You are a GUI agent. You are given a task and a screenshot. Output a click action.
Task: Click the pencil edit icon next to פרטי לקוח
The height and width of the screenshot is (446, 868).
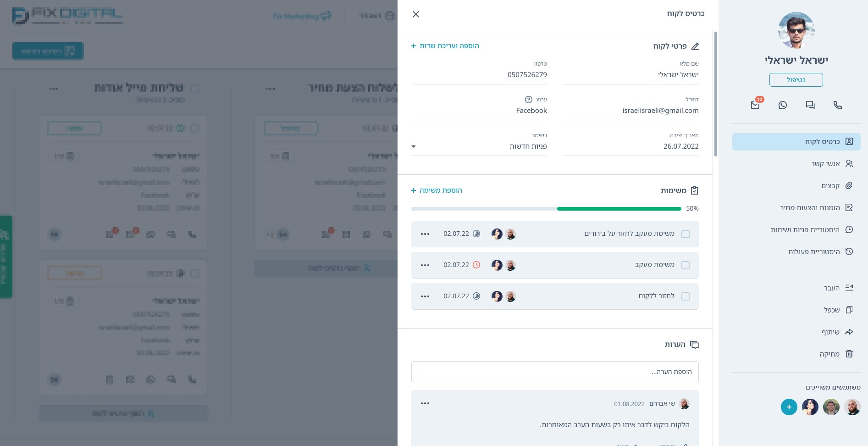[695, 46]
